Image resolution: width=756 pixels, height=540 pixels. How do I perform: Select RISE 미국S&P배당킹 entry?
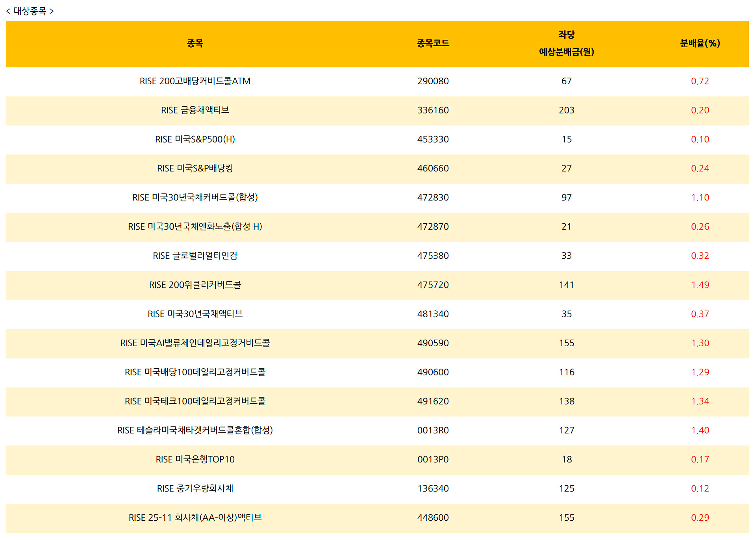[x=195, y=169]
